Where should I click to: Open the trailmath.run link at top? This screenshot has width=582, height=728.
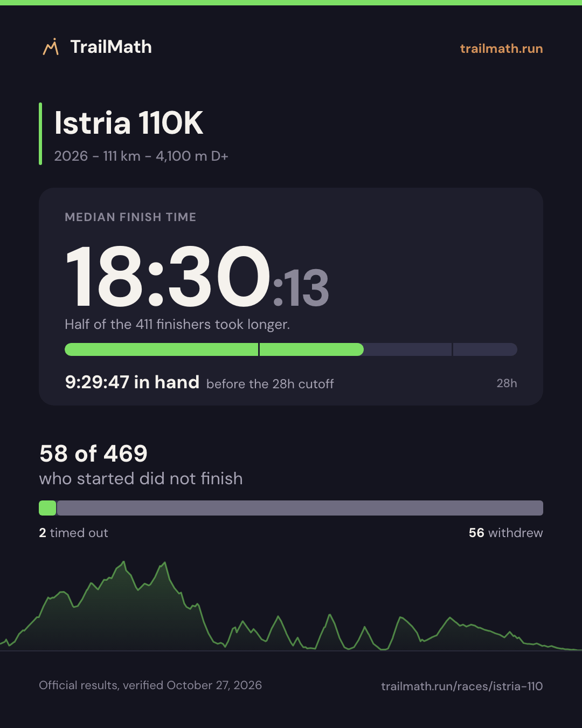pyautogui.click(x=501, y=49)
